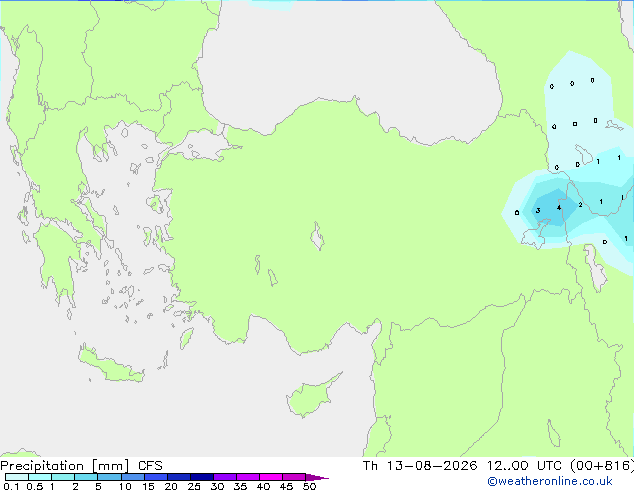Click the "5" legend scale label

coord(98,486)
